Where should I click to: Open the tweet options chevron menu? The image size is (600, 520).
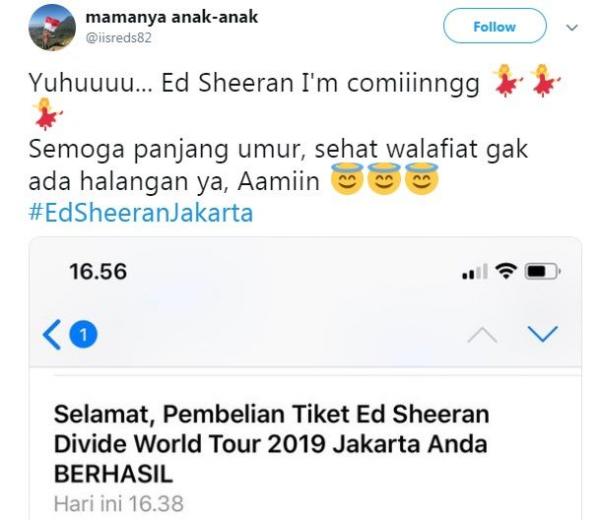point(572,28)
